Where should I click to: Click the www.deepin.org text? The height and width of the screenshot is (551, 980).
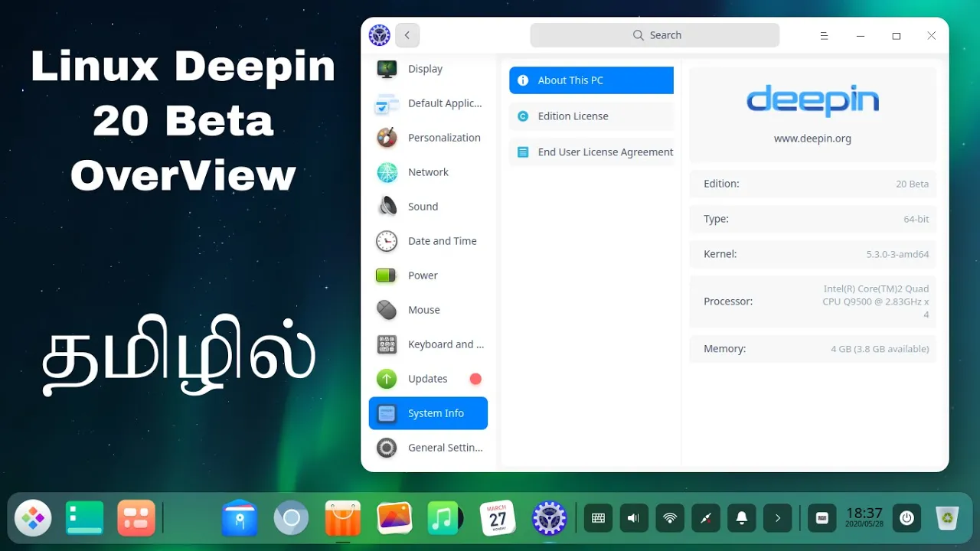(x=812, y=139)
